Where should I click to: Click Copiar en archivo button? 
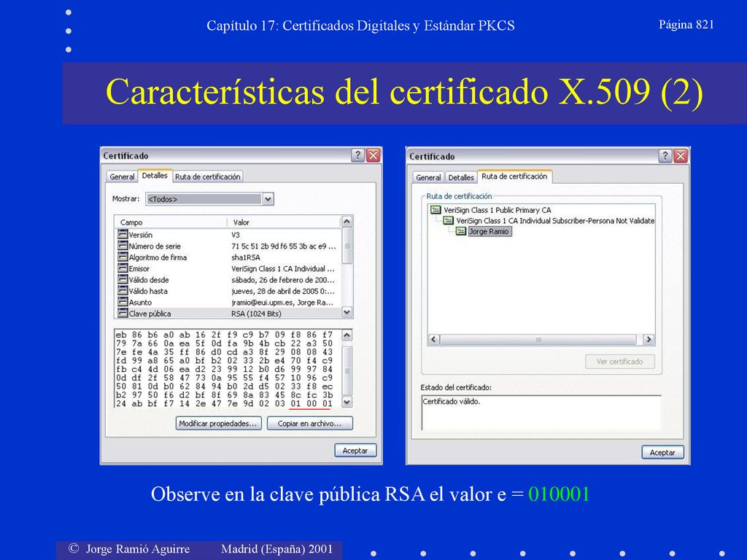pyautogui.click(x=309, y=424)
